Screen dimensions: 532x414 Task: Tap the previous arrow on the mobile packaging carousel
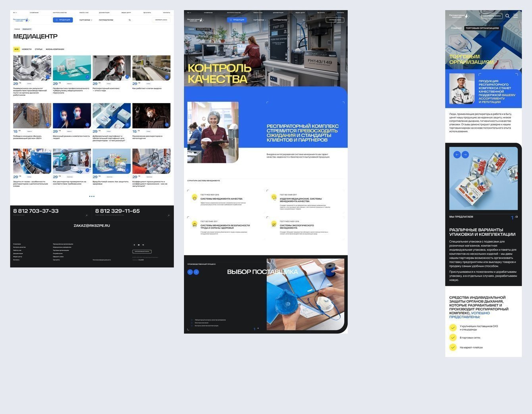(x=457, y=155)
